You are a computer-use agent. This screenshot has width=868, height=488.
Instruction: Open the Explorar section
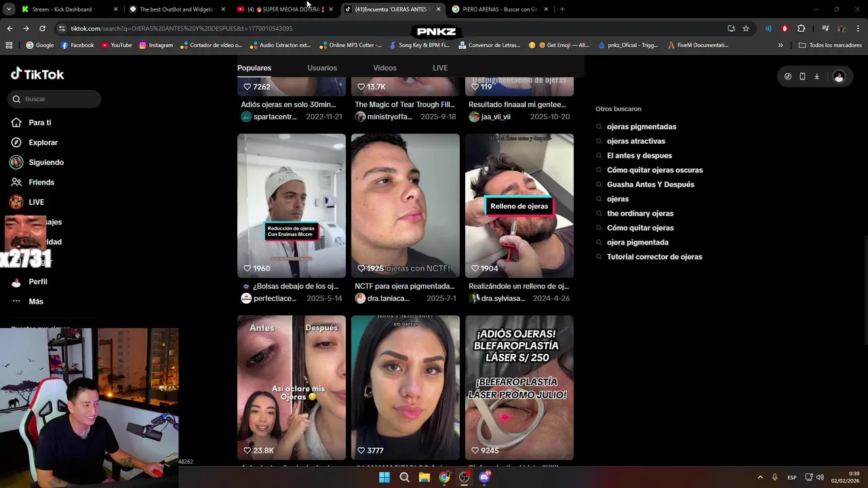coord(34,142)
